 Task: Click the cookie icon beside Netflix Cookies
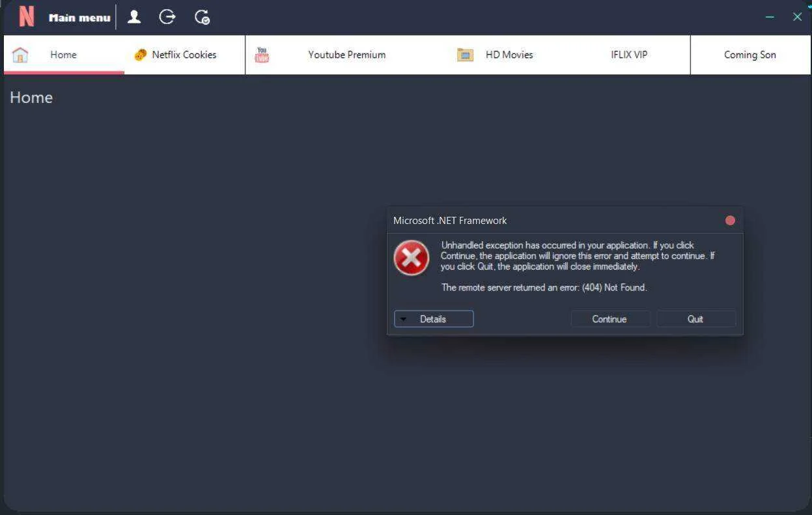coord(140,55)
